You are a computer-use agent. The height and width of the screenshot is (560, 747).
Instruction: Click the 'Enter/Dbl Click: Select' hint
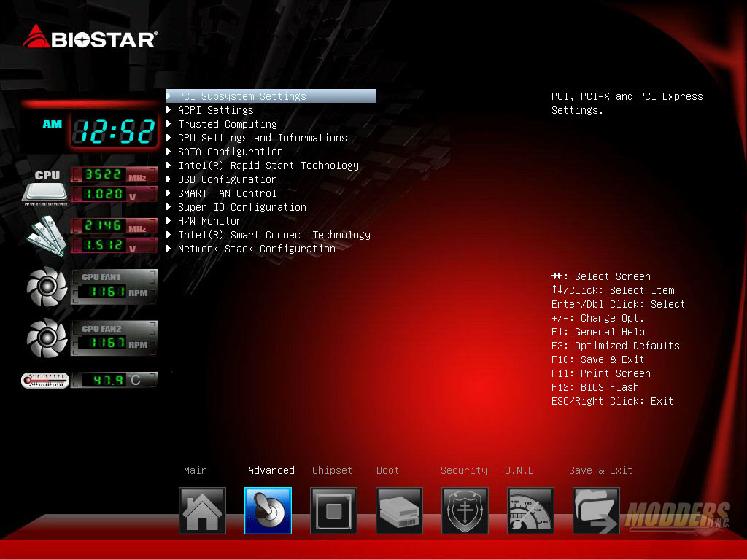point(618,304)
